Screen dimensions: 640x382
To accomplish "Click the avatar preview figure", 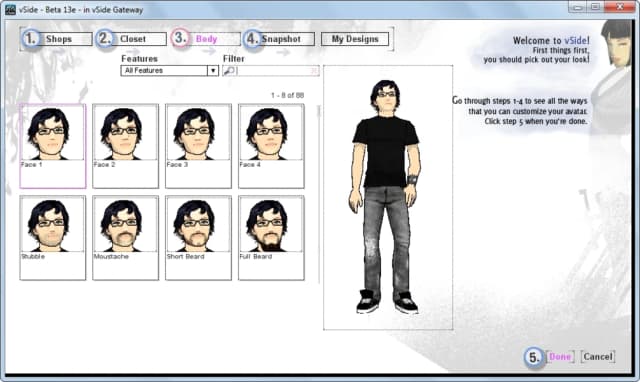I will coord(385,197).
